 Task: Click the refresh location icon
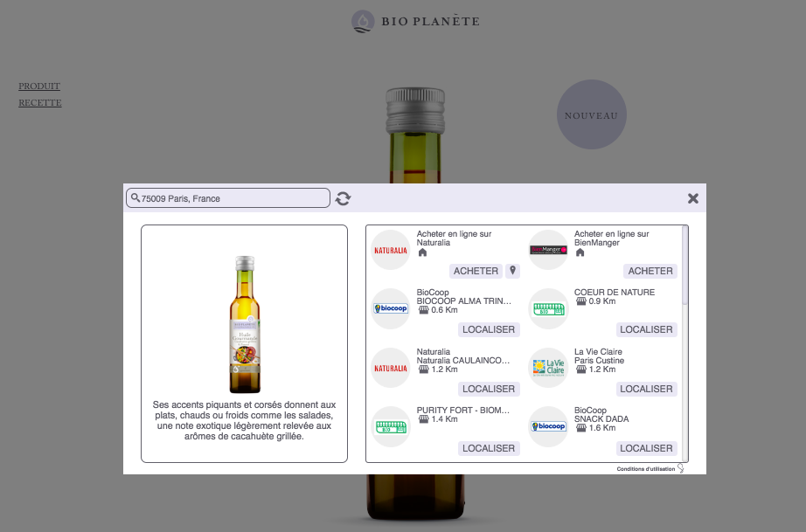tap(343, 198)
